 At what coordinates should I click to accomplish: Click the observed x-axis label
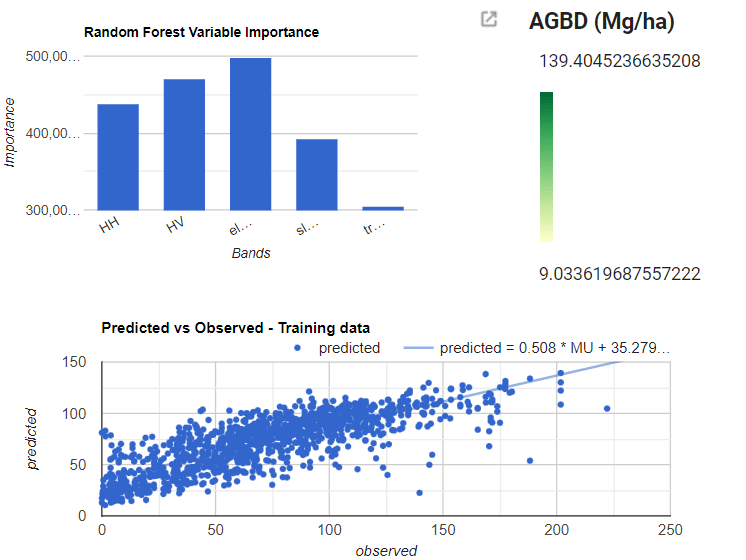click(386, 550)
